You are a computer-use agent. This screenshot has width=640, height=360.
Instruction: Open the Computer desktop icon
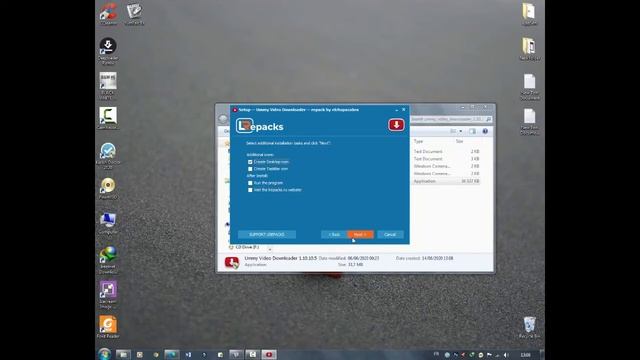point(108,222)
